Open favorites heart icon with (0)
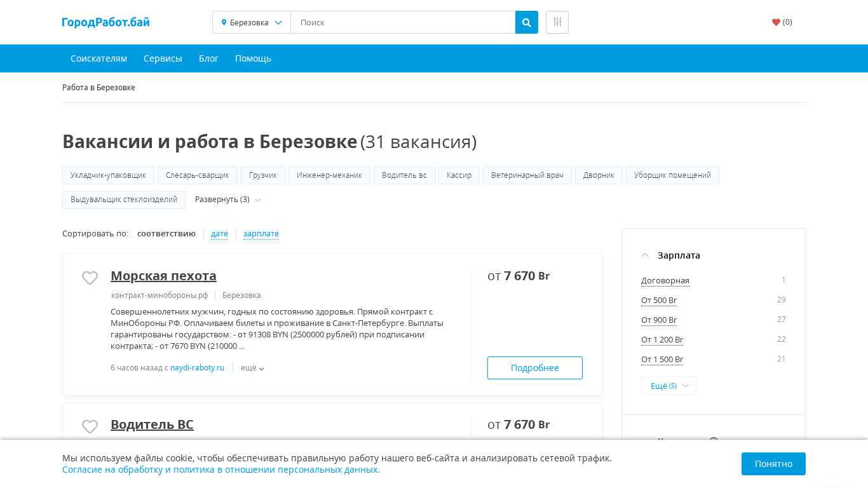The height and width of the screenshot is (488, 868). (x=782, y=22)
